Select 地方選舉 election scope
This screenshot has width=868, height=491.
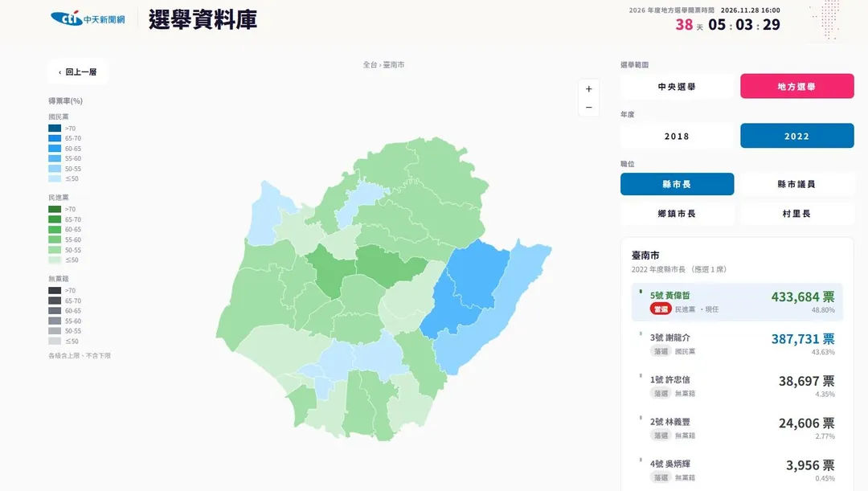(x=796, y=86)
